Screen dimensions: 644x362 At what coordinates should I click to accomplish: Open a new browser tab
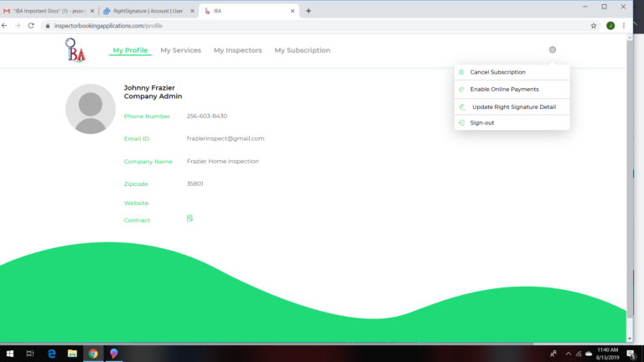click(309, 11)
